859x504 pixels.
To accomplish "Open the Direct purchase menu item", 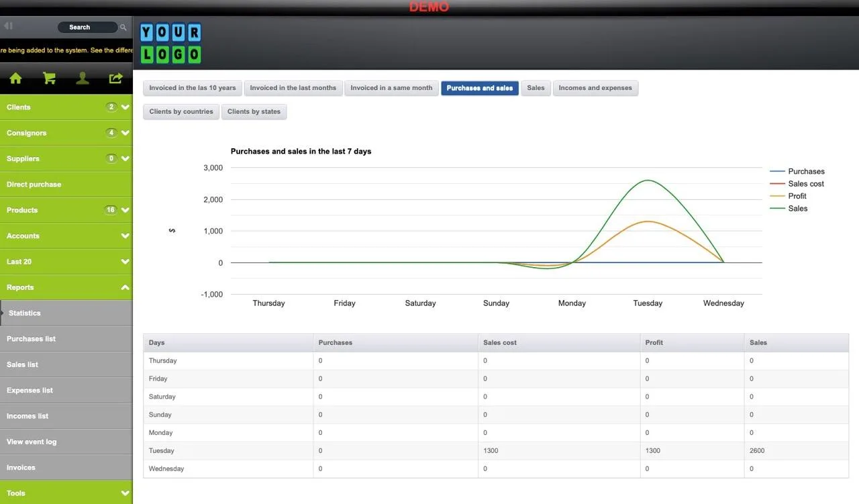I will (66, 185).
